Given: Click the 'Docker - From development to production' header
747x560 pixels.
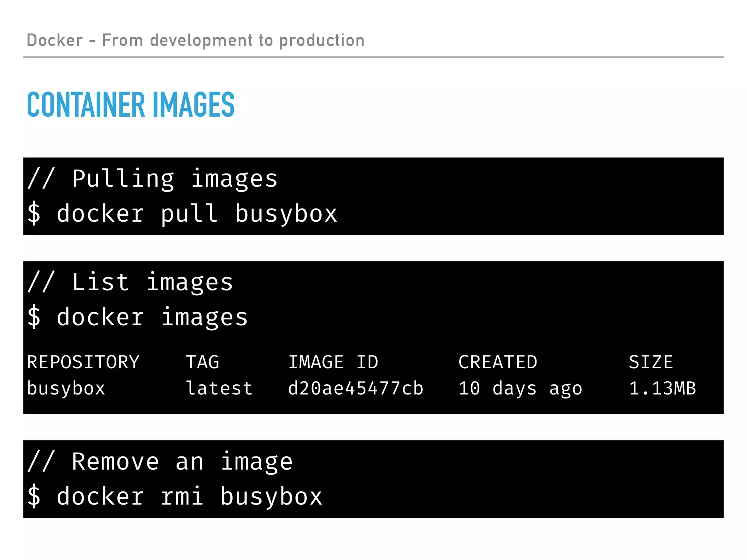Looking at the screenshot, I should [196, 40].
